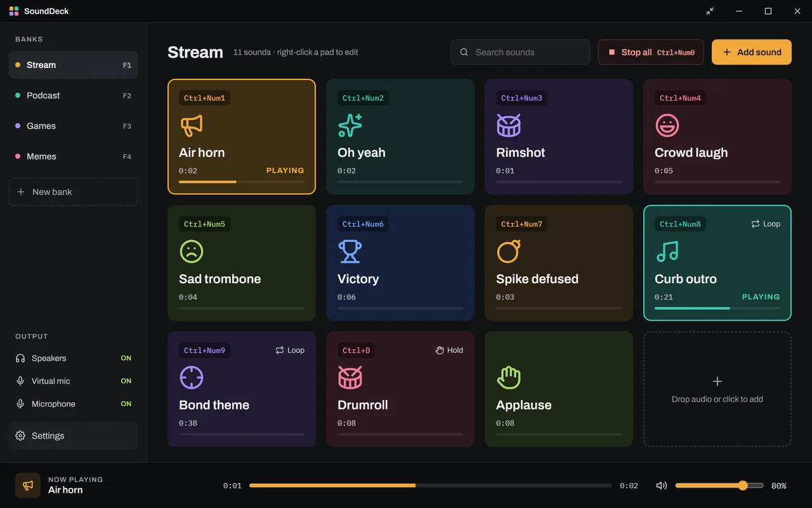The height and width of the screenshot is (508, 812).
Task: Click the drum icon on Drumroll pad
Action: (x=350, y=378)
